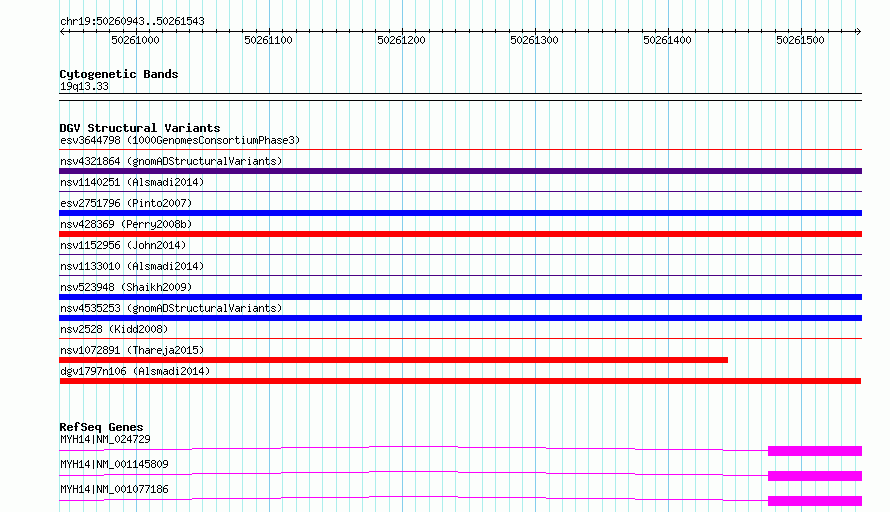Image resolution: width=890 pixels, height=512 pixels.
Task: Click ruler position 50261500
Action: pos(800,40)
